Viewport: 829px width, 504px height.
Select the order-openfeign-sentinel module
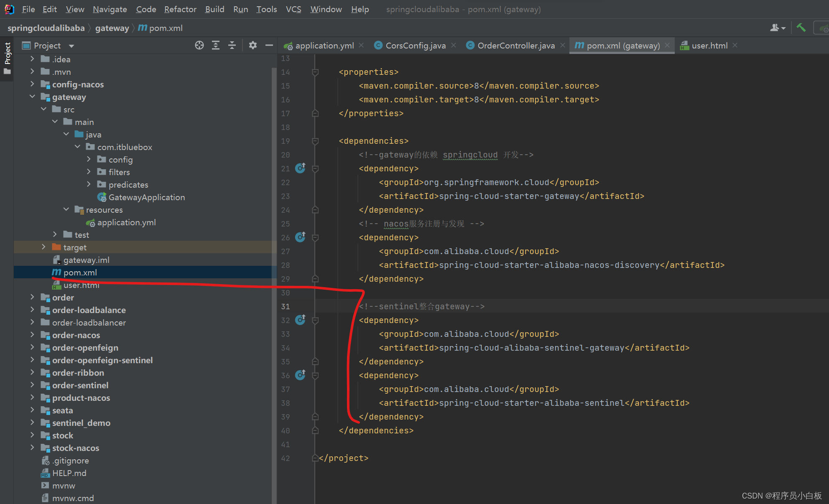click(102, 360)
